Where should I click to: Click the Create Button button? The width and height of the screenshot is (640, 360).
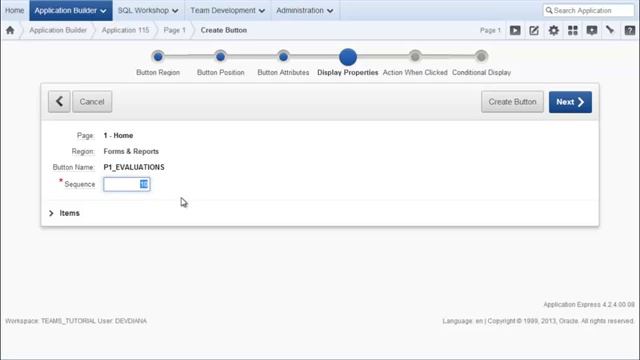click(x=512, y=102)
